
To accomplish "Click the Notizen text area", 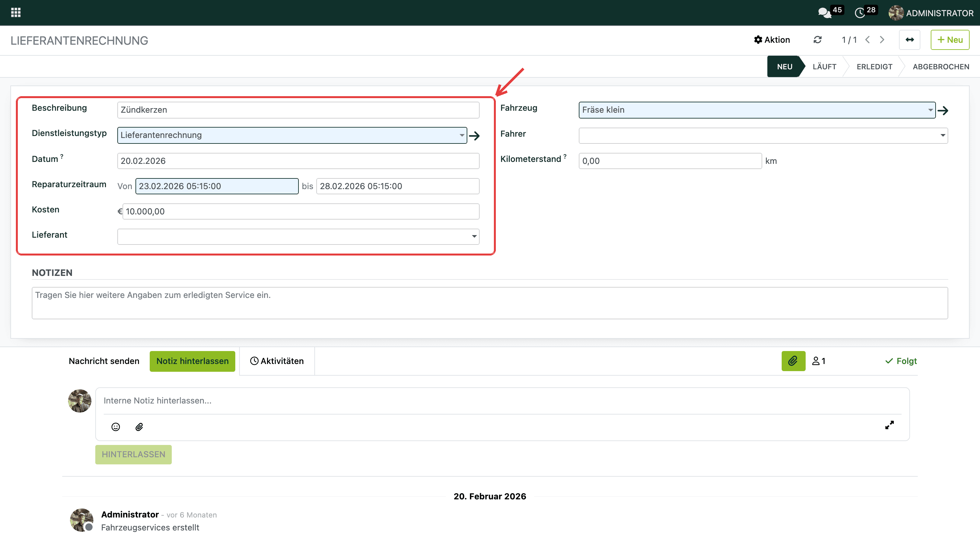I will pyautogui.click(x=490, y=303).
